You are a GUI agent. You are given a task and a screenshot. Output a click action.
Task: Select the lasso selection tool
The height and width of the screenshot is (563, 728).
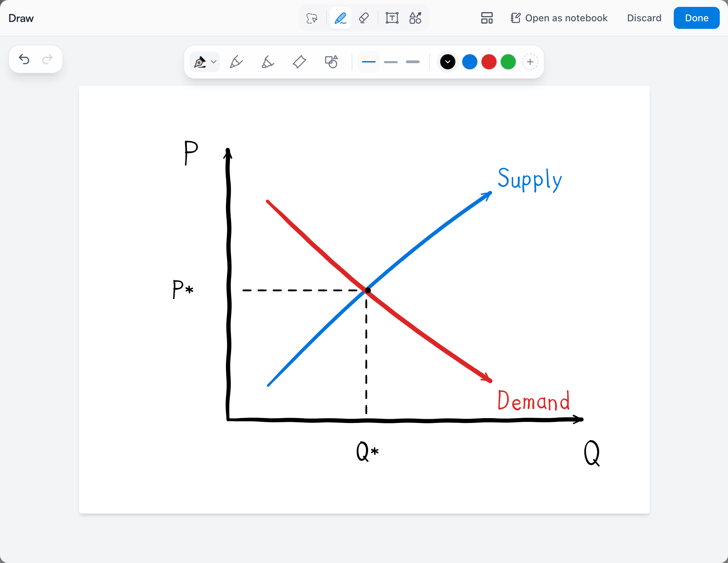point(312,18)
